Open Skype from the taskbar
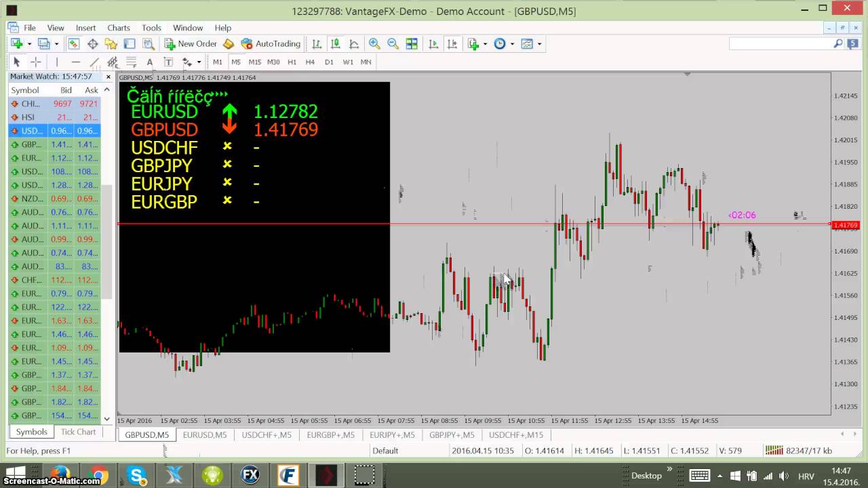868x488 pixels. 137,475
